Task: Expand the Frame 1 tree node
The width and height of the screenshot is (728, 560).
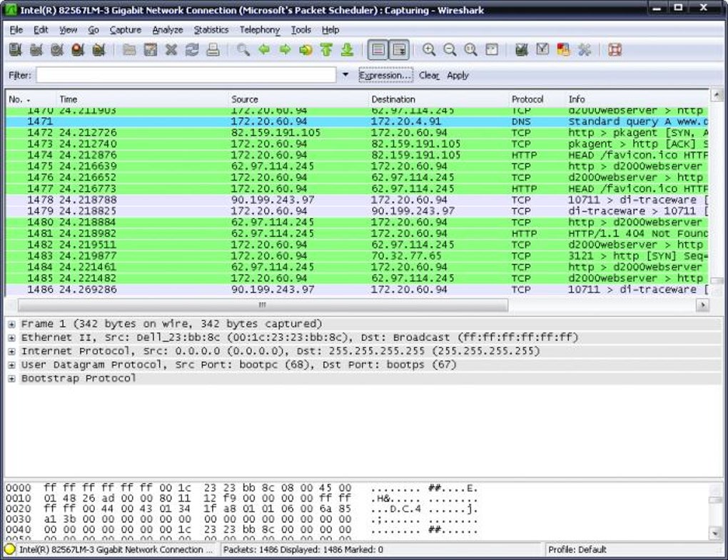Action: [x=11, y=325]
